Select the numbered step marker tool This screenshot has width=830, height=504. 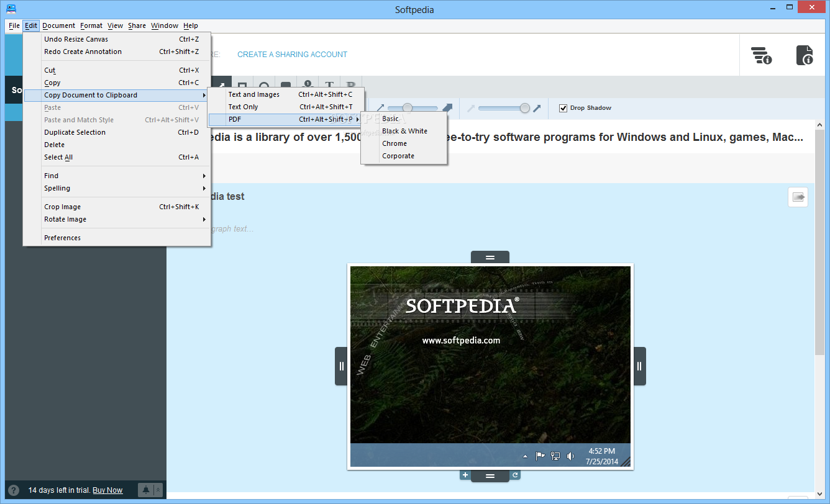coord(308,83)
